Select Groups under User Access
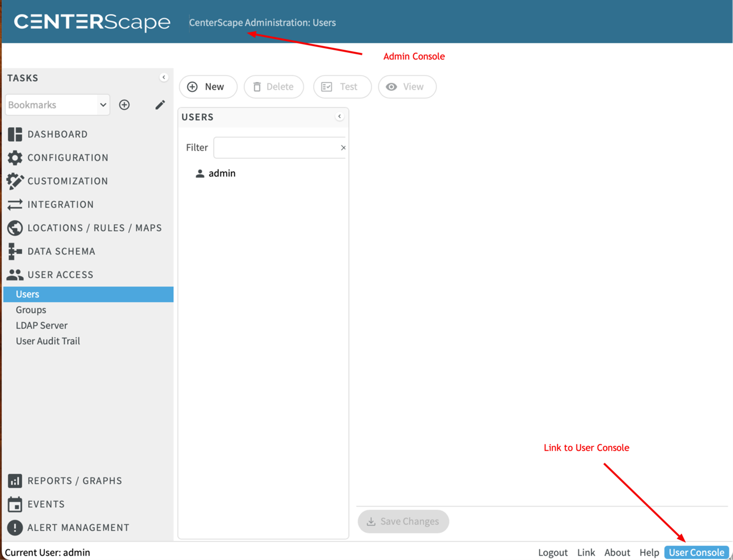Image resolution: width=733 pixels, height=560 pixels. pyautogui.click(x=31, y=309)
